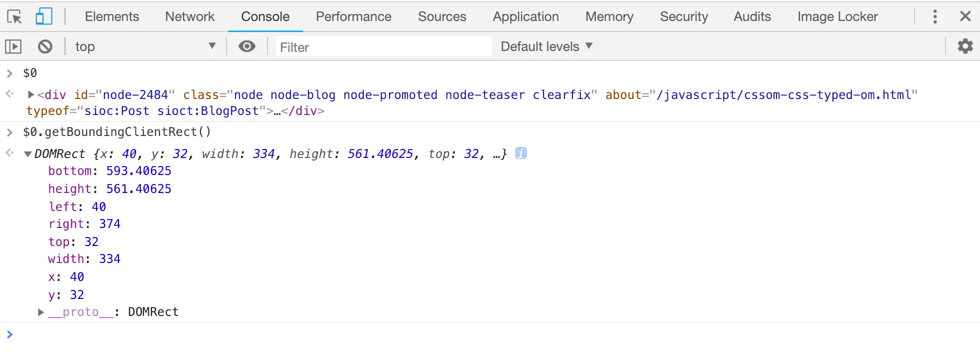
Task: Switch to the Network tab
Action: (189, 16)
